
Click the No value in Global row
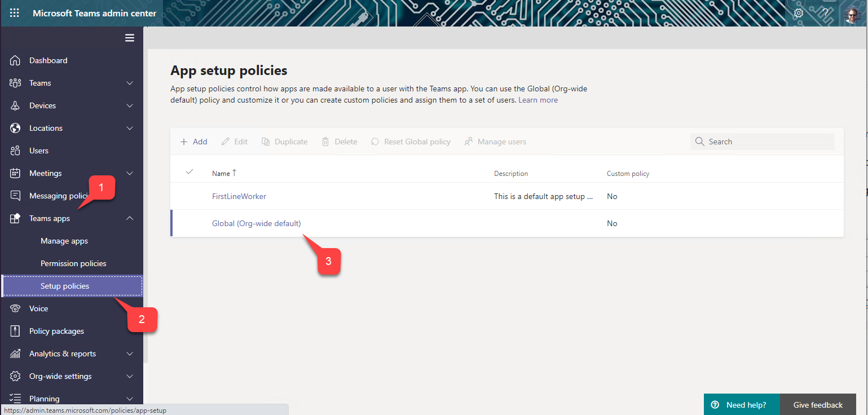click(612, 223)
